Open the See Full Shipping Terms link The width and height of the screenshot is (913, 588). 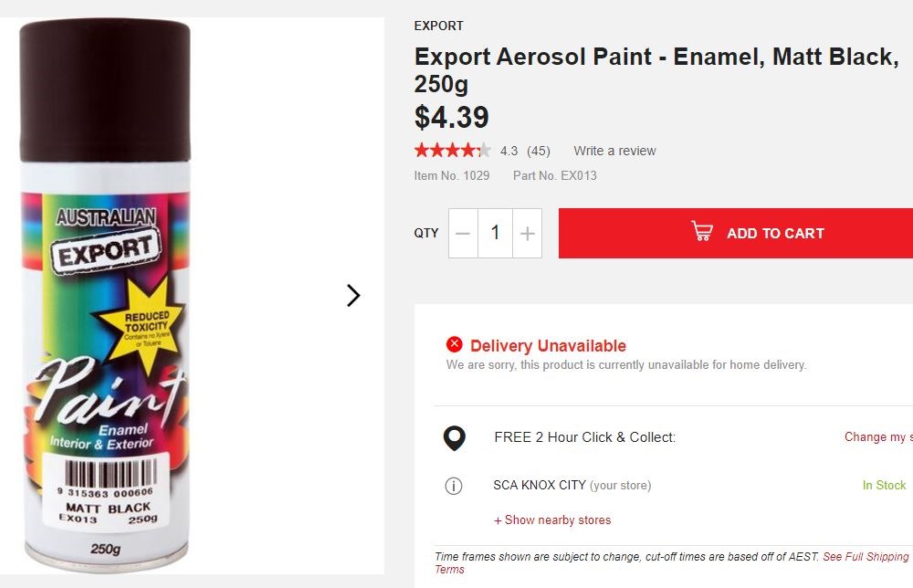click(865, 557)
